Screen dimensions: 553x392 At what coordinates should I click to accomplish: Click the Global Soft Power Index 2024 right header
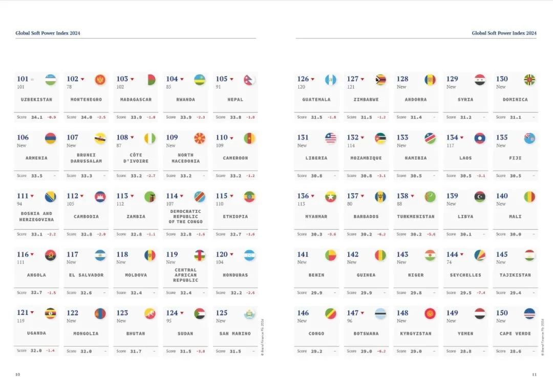(504, 33)
